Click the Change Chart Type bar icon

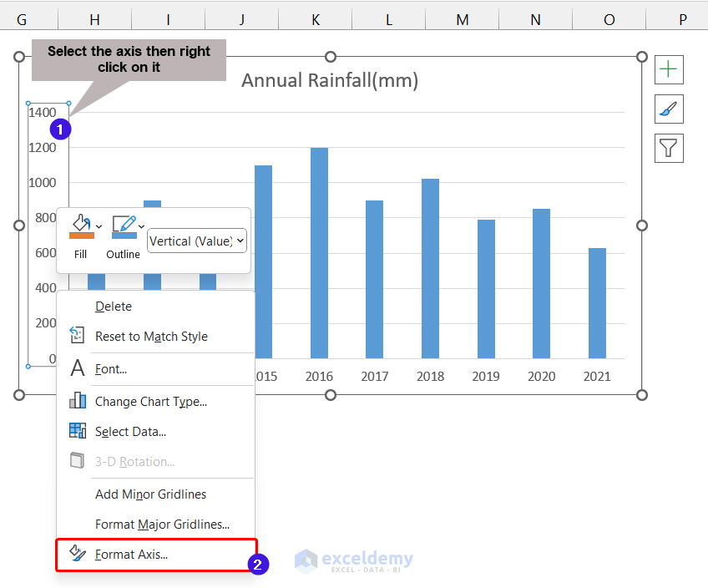pyautogui.click(x=77, y=400)
